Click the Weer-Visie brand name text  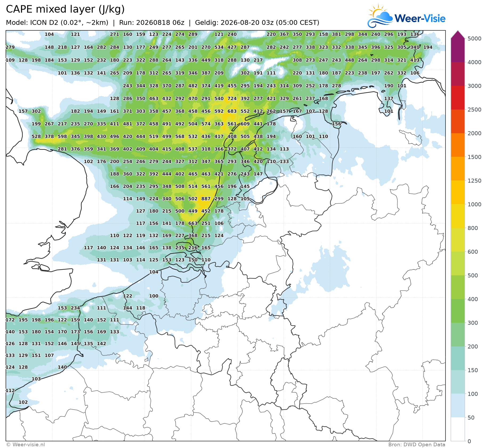click(420, 18)
